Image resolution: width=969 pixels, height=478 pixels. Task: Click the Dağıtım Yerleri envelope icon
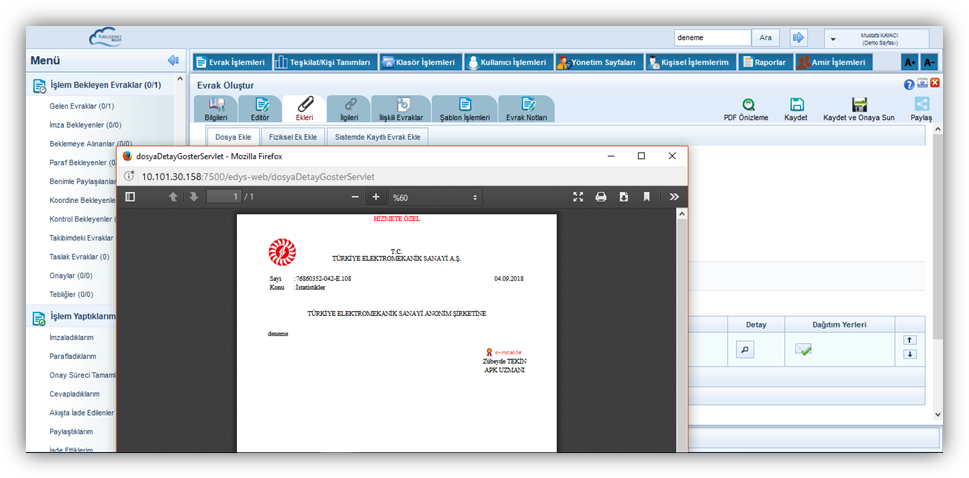coord(803,350)
